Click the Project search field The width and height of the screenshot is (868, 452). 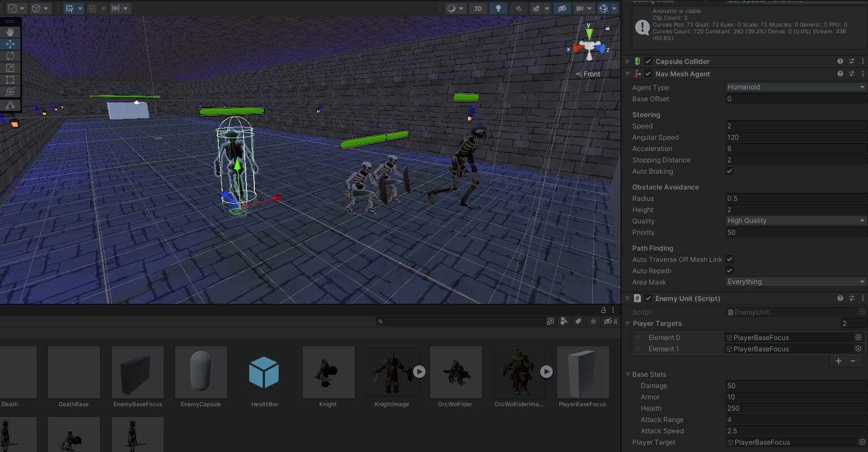(x=461, y=321)
